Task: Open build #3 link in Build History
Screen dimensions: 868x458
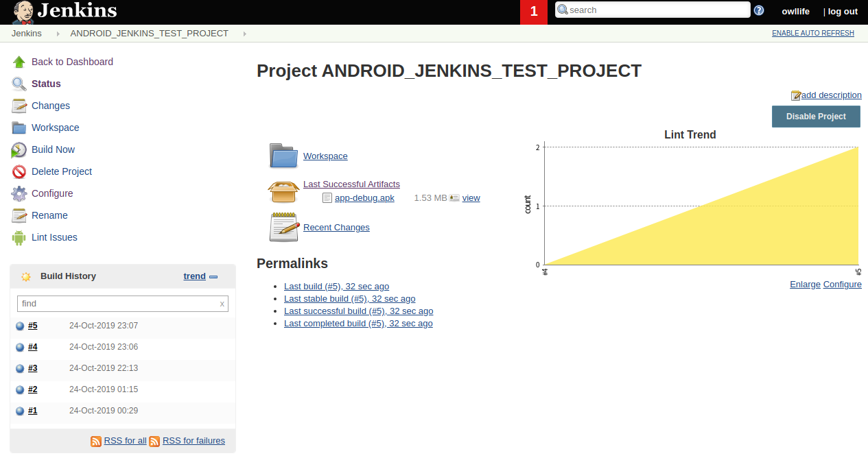Action: (x=33, y=368)
